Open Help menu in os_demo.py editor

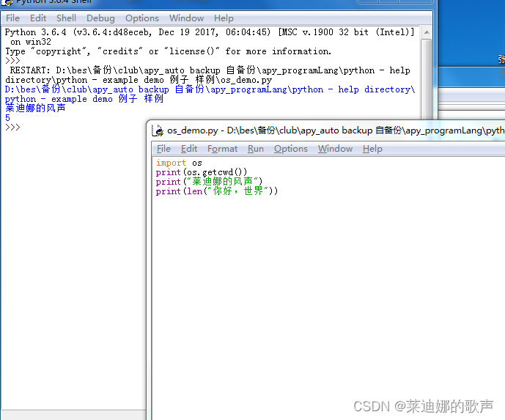372,149
